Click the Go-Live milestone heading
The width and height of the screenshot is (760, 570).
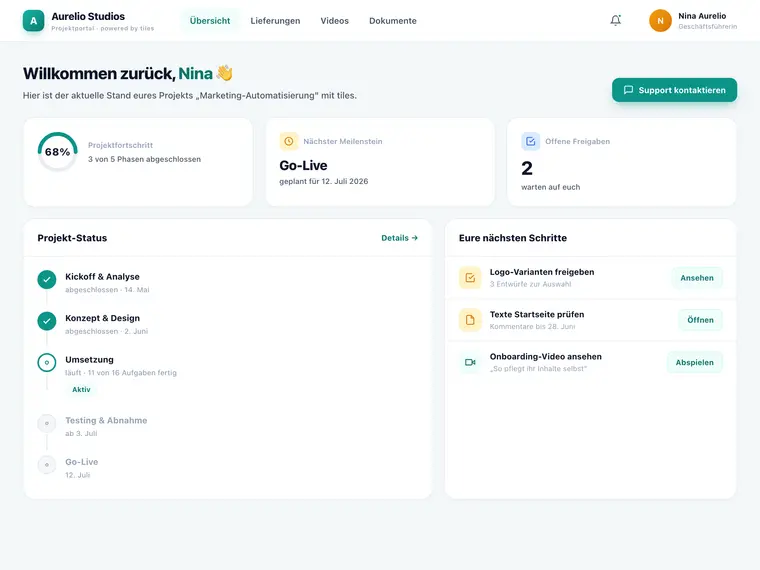(303, 166)
